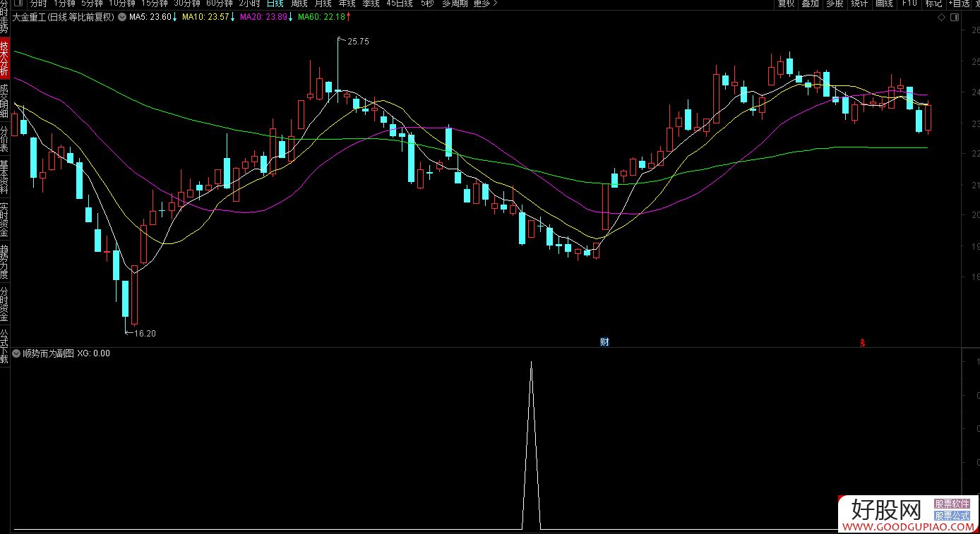
Task: Switch to the 月线 monthly period
Action: [323, 4]
